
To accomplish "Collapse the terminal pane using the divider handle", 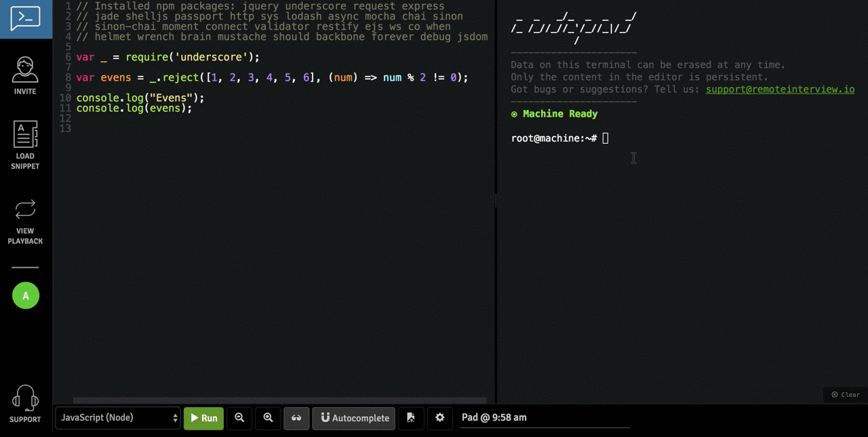I will [496, 201].
